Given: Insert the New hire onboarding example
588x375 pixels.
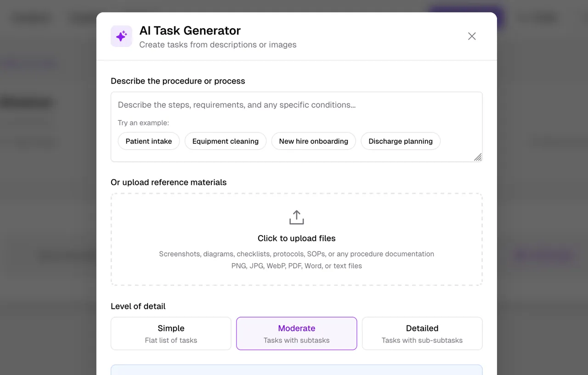Looking at the screenshot, I should point(313,141).
